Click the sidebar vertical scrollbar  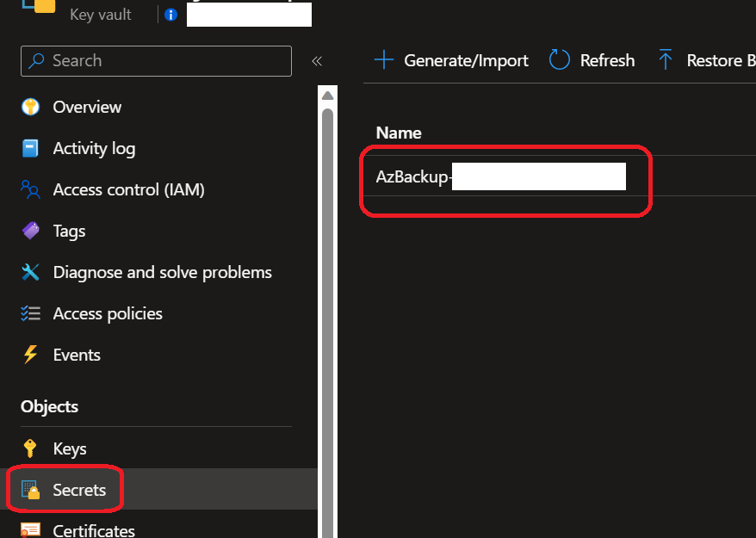click(x=327, y=301)
